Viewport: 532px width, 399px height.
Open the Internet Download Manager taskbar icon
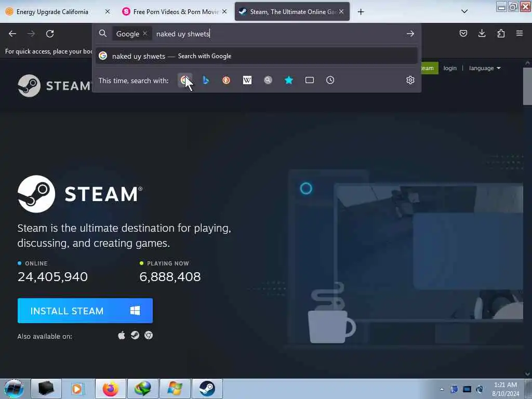[x=143, y=389]
